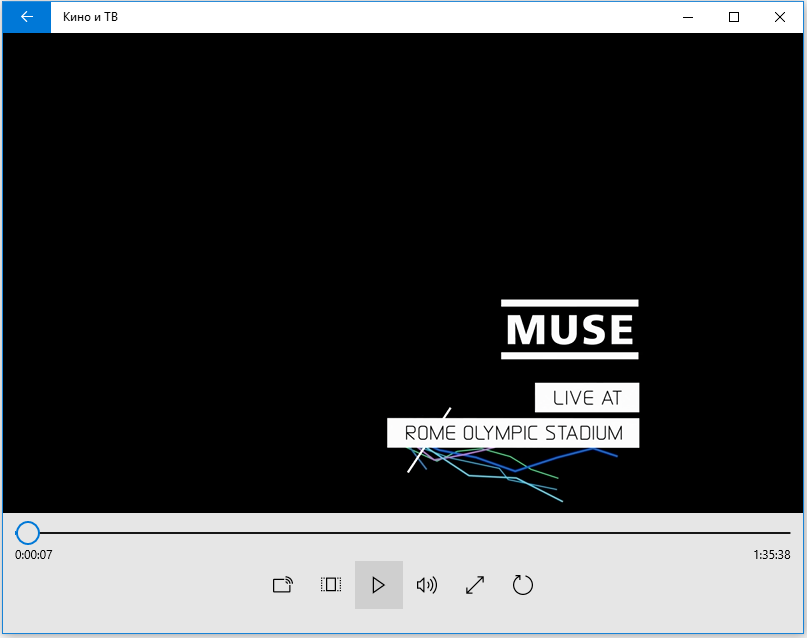Switch the player to full screen
This screenshot has height=638, width=807.
point(475,585)
